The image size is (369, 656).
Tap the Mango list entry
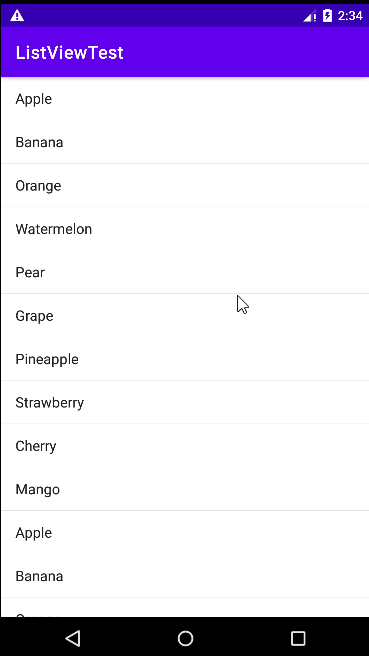click(184, 489)
